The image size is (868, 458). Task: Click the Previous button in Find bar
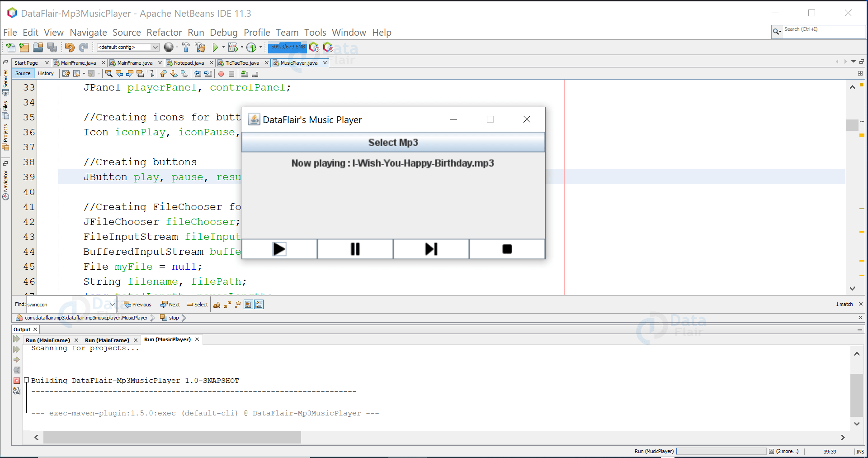coord(138,305)
